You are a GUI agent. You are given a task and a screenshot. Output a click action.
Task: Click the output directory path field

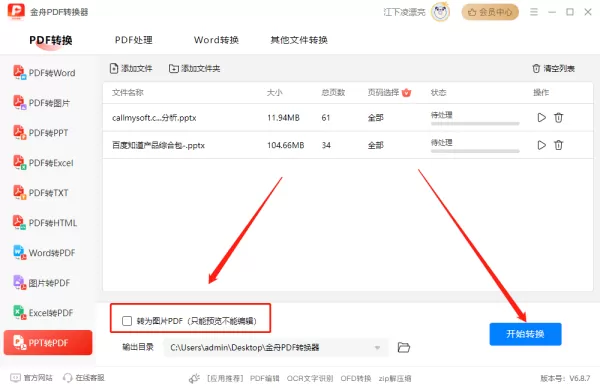[x=276, y=348]
